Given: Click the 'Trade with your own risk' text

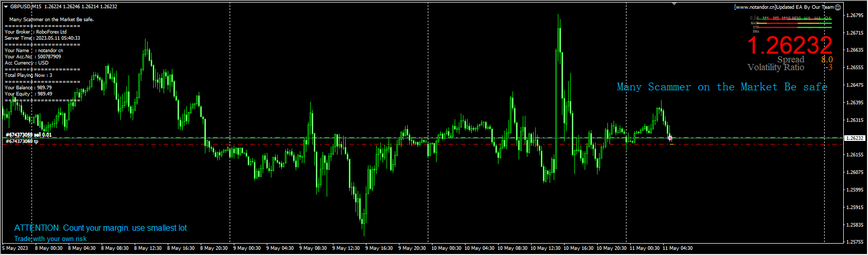Looking at the screenshot, I should coord(51,238).
